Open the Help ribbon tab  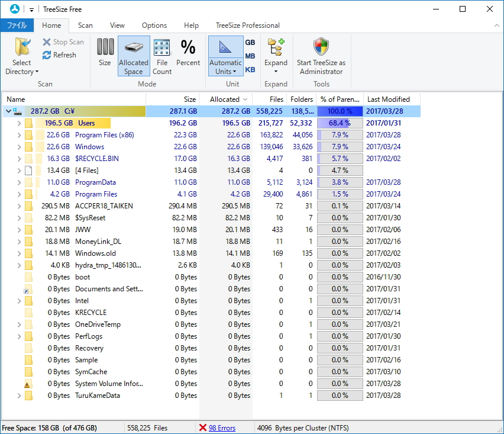[191, 25]
